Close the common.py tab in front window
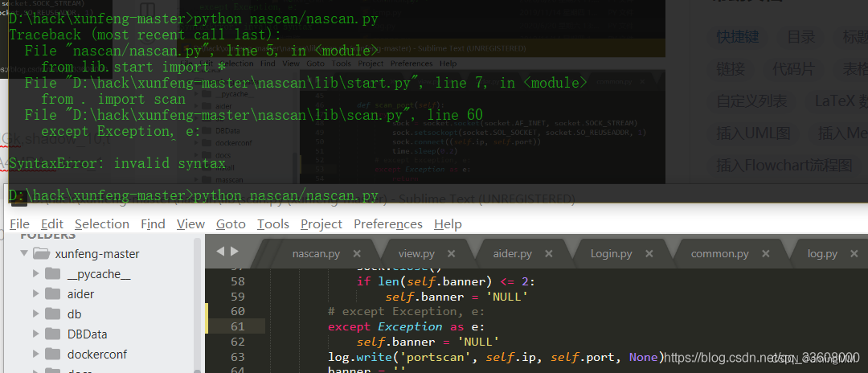This screenshot has width=868, height=373. [766, 253]
